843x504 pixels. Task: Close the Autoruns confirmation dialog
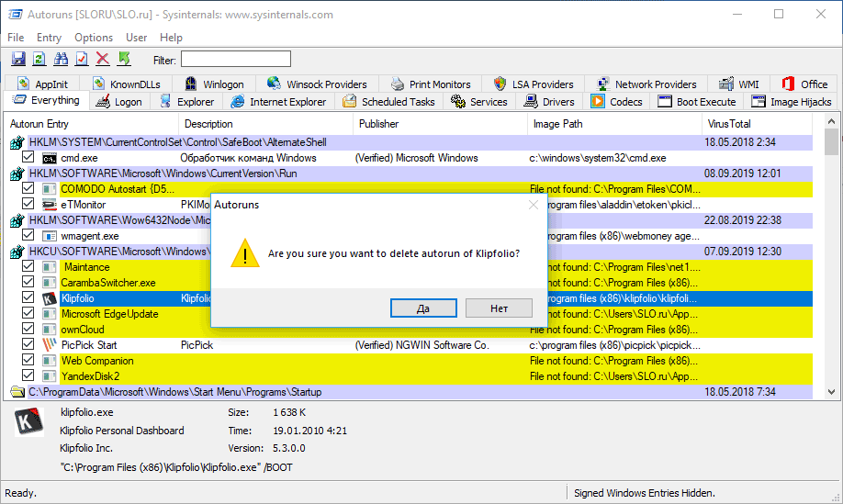[534, 205]
